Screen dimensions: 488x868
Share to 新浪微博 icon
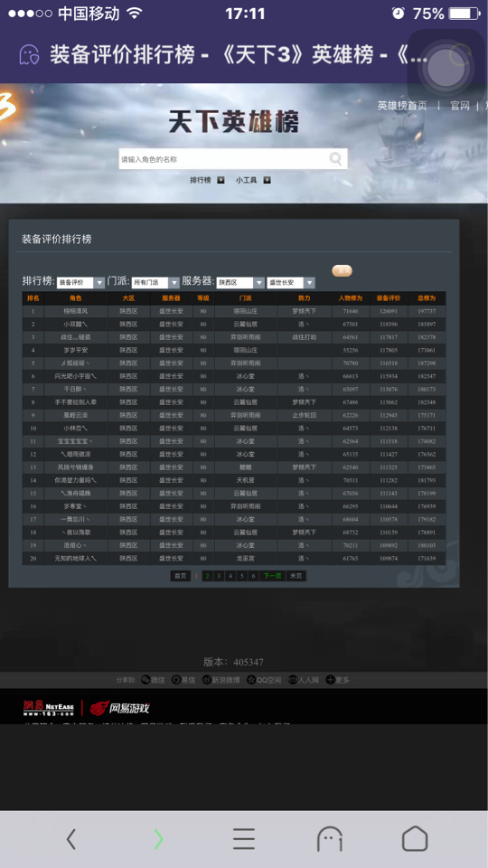[x=221, y=680]
